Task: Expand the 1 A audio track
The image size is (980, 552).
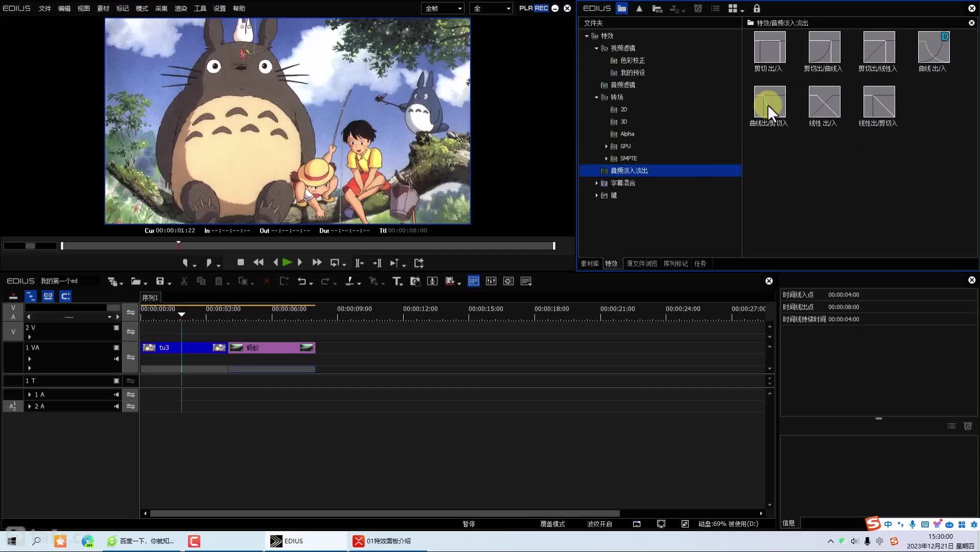Action: tap(29, 395)
